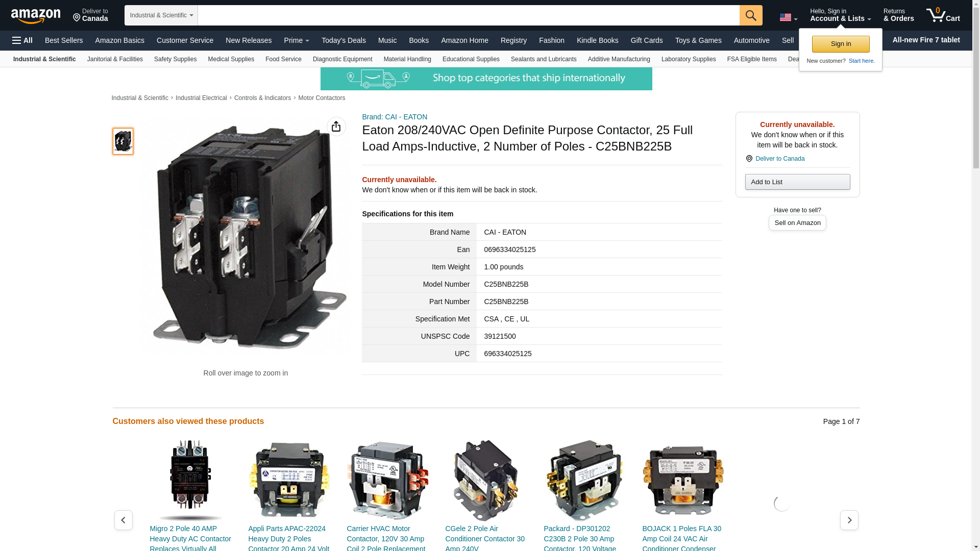980x551 pixels.
Task: Click the yellow Sign in button
Action: [840, 44]
